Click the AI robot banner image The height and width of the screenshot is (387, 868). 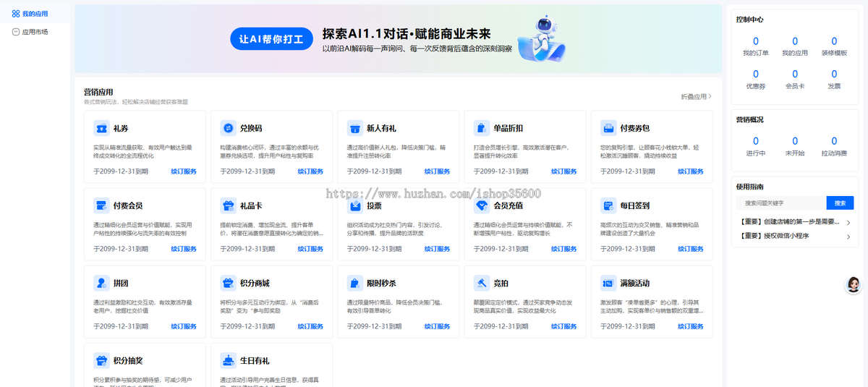click(x=544, y=38)
